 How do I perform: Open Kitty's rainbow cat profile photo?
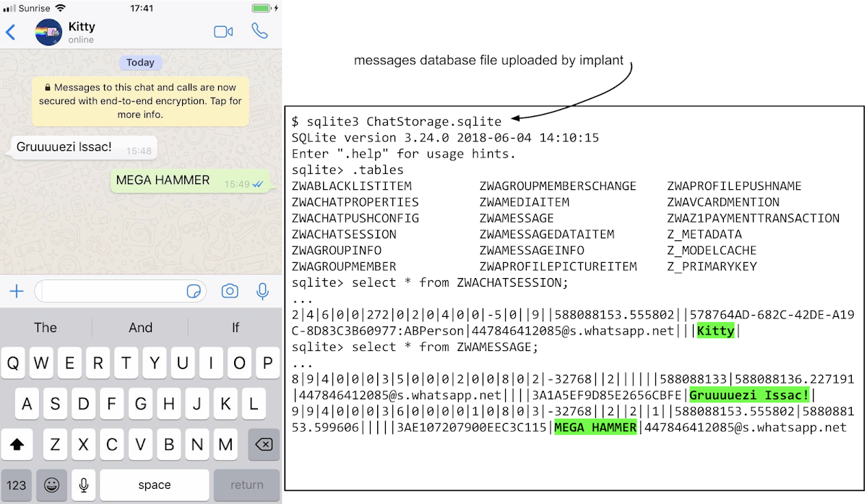(x=48, y=32)
